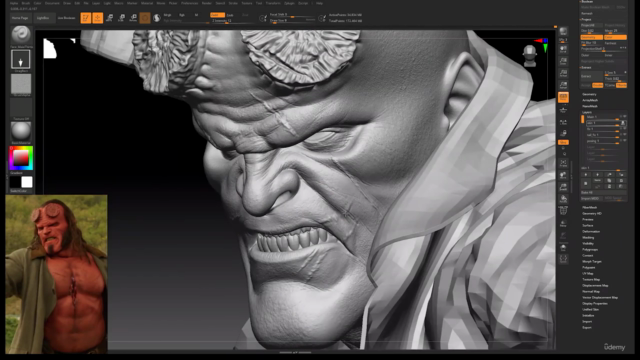Click the Extract button
This screenshot has height=360, width=640.
591,76
